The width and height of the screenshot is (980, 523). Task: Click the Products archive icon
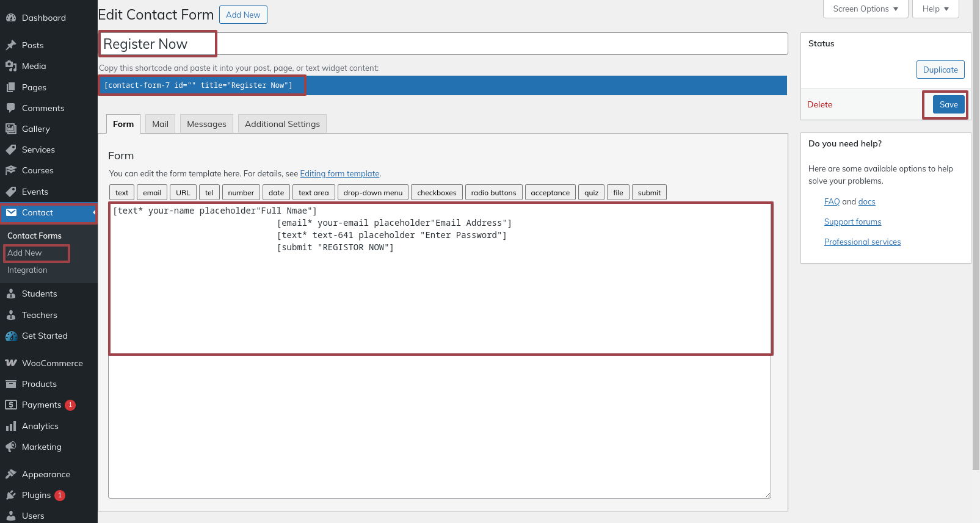(x=11, y=384)
